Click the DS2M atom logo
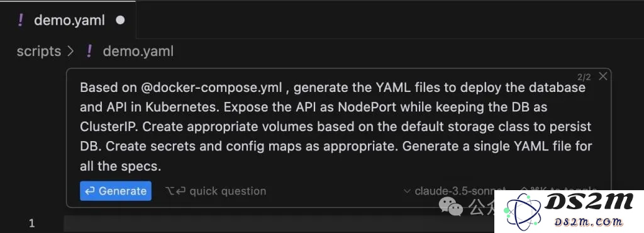 tap(524, 212)
